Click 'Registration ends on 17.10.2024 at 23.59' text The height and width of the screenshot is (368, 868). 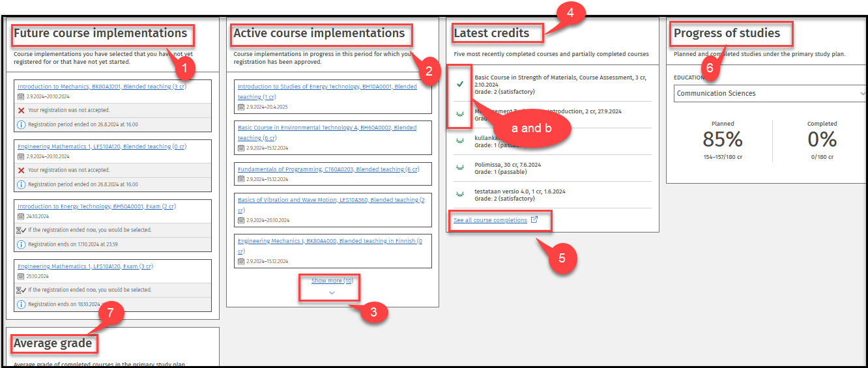coord(73,244)
